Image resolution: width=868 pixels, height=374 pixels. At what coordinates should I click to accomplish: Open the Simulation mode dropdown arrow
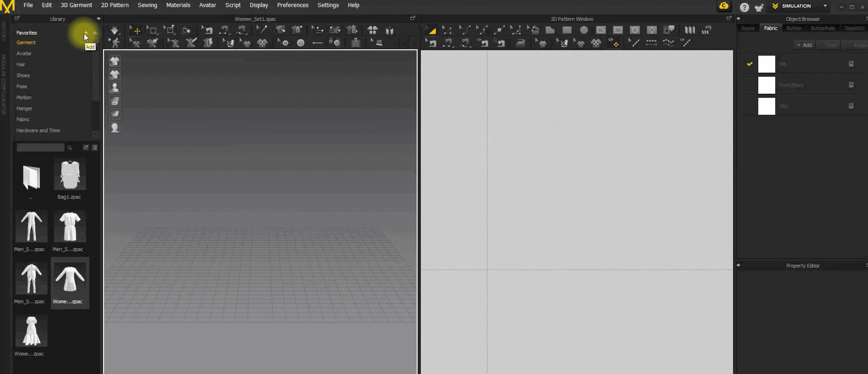[825, 6]
